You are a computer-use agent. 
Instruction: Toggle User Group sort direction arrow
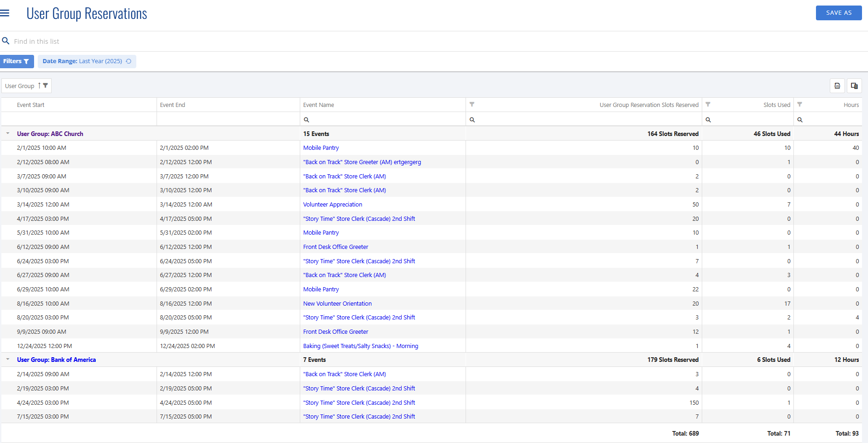[39, 86]
